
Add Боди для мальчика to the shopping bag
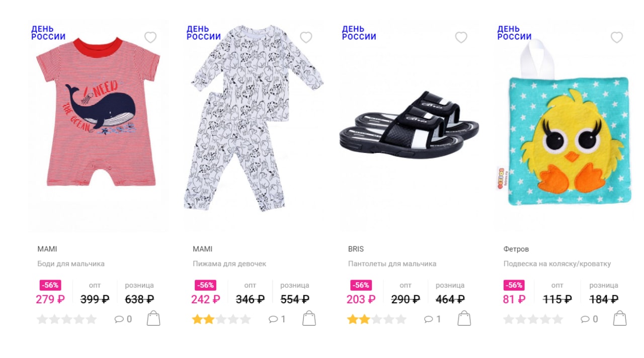click(153, 318)
